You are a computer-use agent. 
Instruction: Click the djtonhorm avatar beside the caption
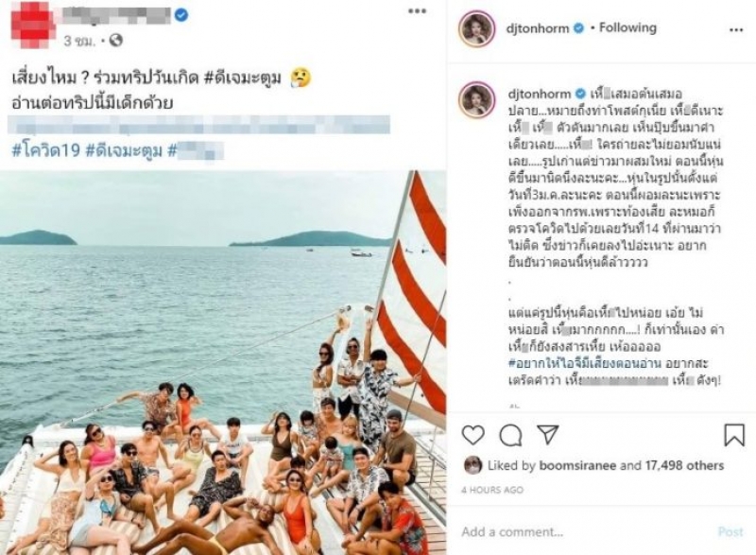(x=476, y=100)
